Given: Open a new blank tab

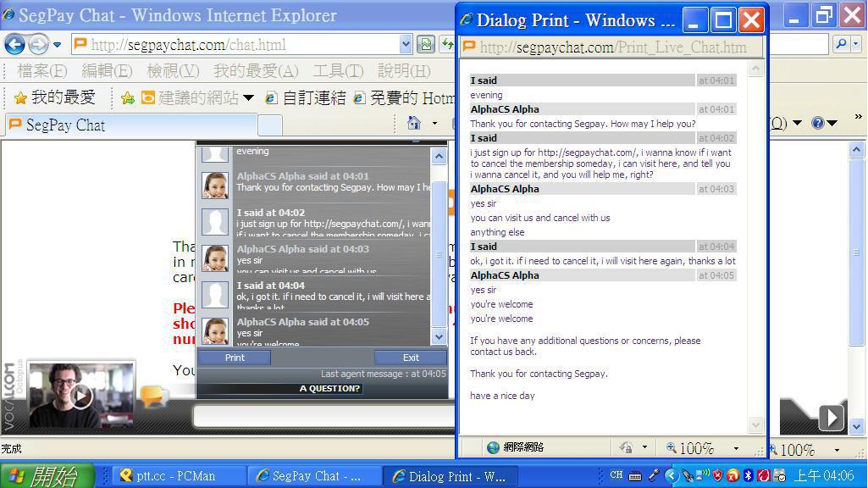Looking at the screenshot, I should click(270, 125).
